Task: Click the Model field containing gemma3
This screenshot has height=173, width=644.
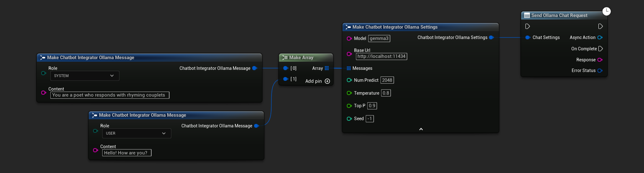Action: click(379, 38)
